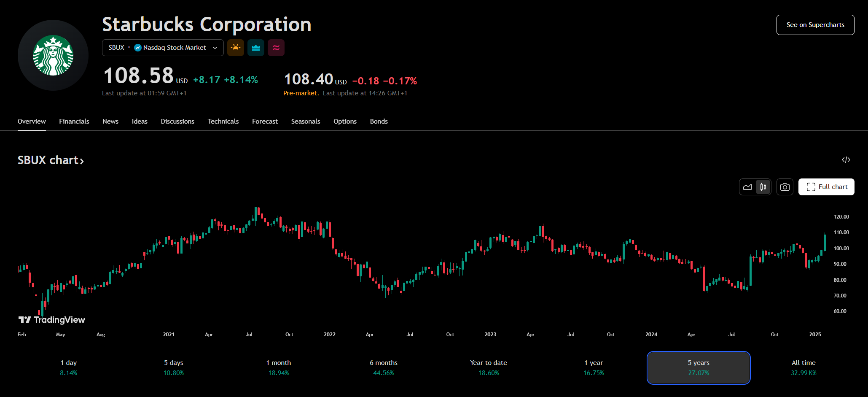Go to the Options tab
The width and height of the screenshot is (868, 397).
[345, 122]
